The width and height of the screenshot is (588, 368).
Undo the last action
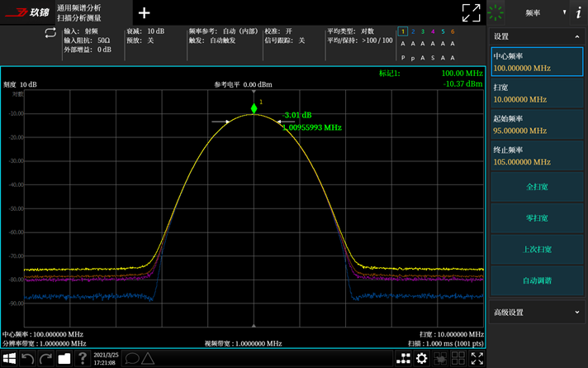pos(28,358)
